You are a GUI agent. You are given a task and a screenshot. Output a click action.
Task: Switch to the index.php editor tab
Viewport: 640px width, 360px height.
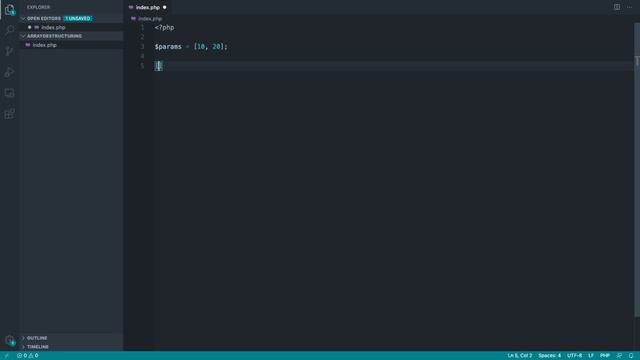pos(147,7)
